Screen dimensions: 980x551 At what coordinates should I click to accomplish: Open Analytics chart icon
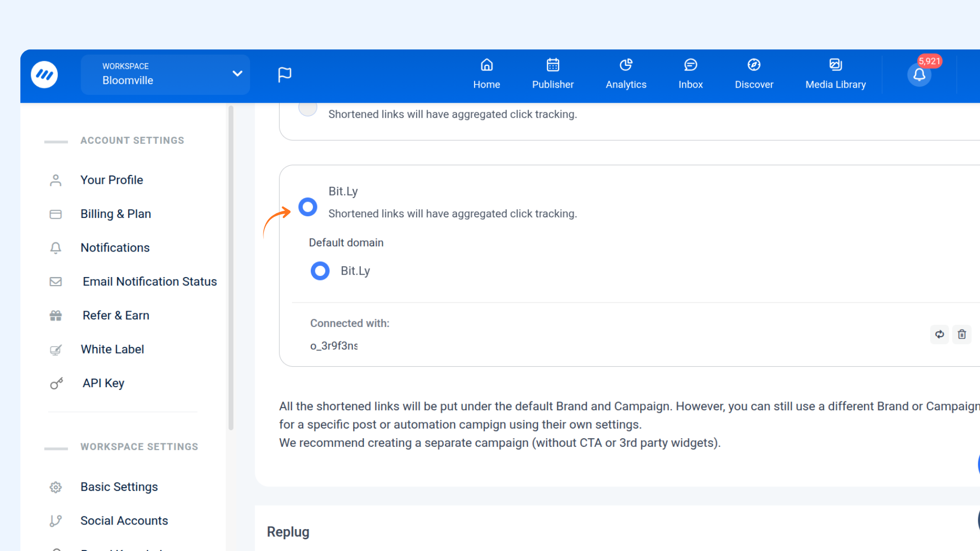(626, 65)
